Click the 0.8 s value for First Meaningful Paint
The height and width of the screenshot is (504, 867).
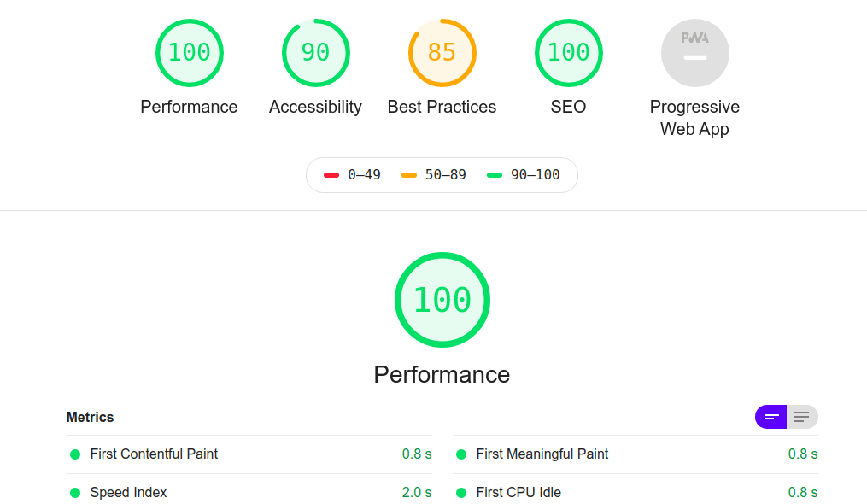pyautogui.click(x=803, y=454)
